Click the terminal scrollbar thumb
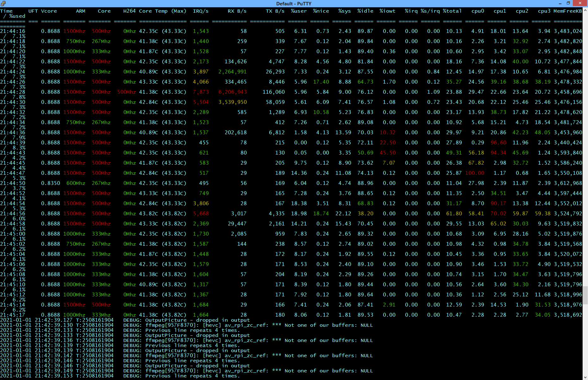 [585, 294]
